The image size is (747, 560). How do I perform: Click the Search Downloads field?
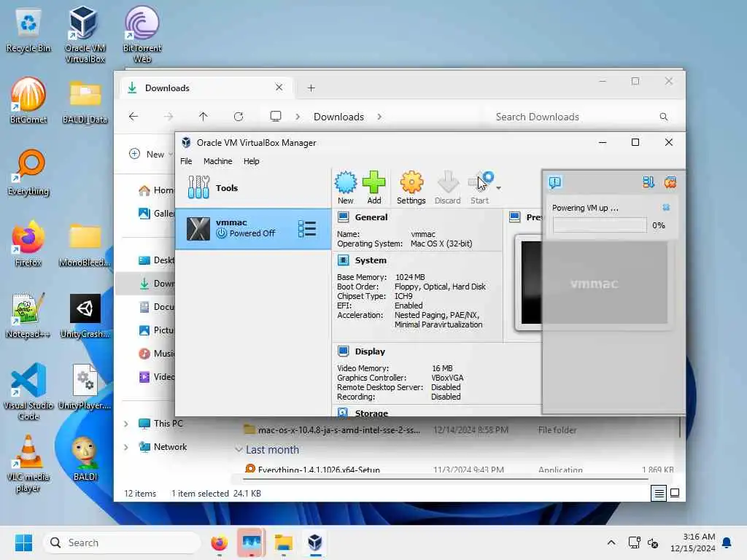(582, 117)
